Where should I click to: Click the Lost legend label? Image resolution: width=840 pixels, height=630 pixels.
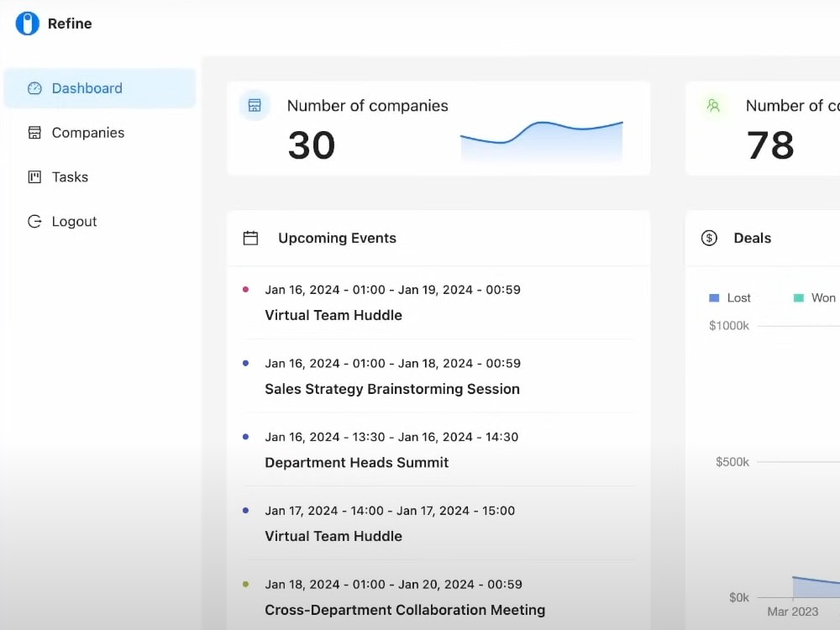point(738,298)
